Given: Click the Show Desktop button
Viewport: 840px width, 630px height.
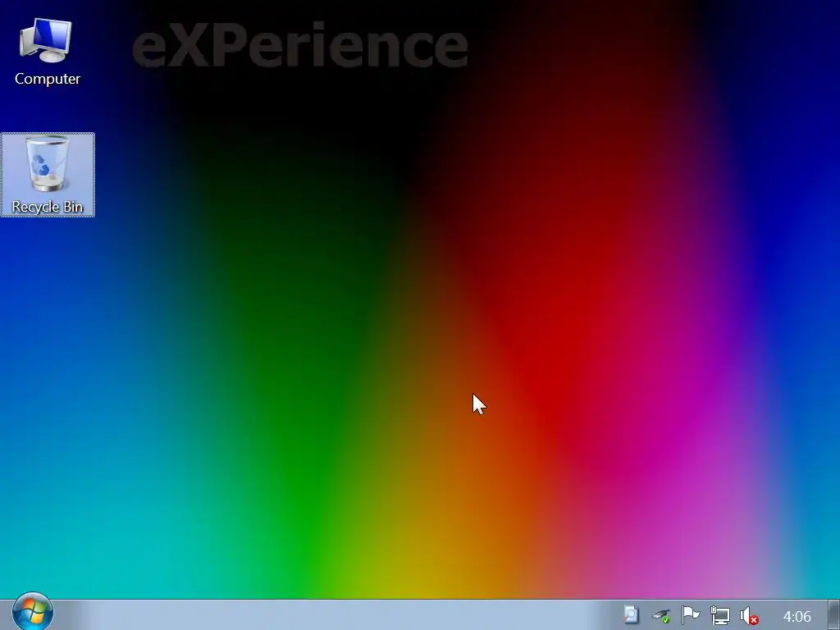Looking at the screenshot, I should (834, 615).
